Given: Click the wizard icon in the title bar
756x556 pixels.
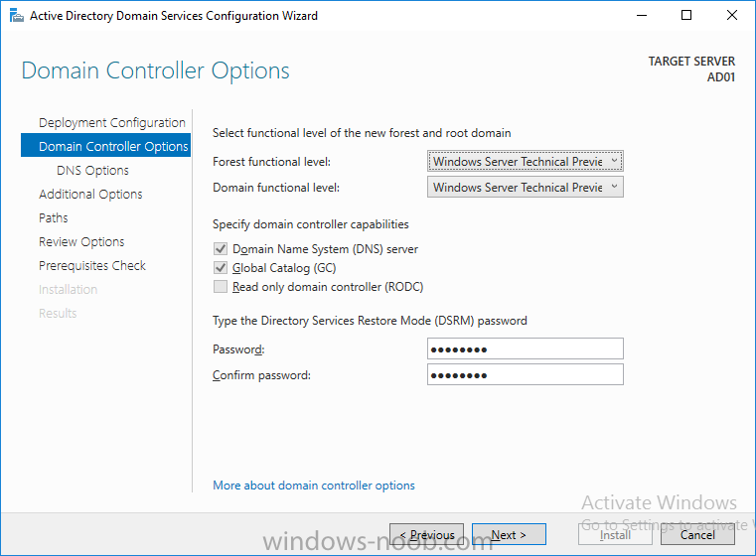Looking at the screenshot, I should pos(17,16).
